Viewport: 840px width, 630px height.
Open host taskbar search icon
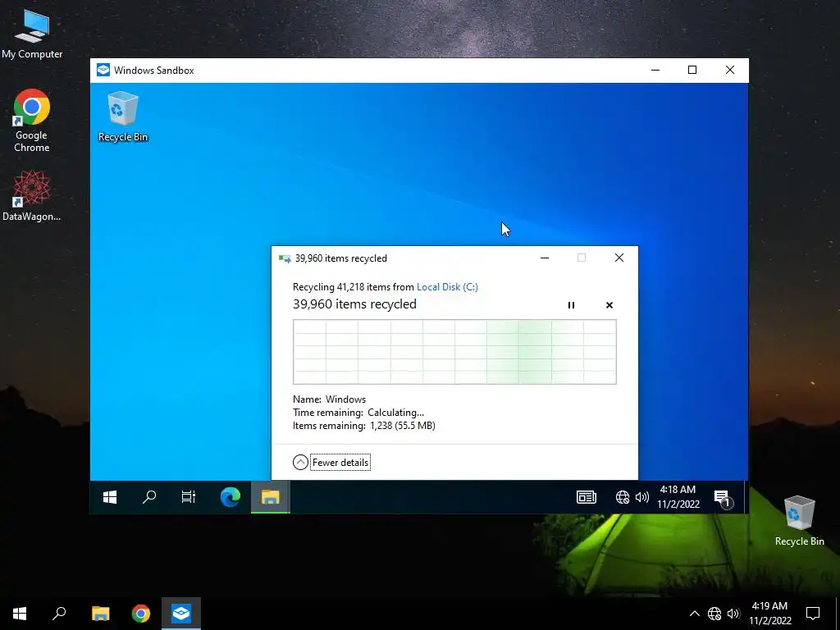click(x=59, y=614)
